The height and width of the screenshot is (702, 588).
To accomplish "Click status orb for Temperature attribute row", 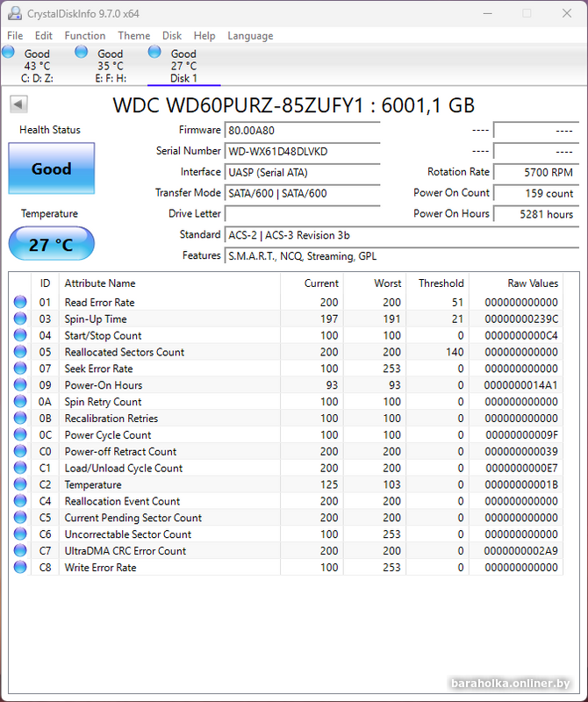I will pyautogui.click(x=20, y=484).
